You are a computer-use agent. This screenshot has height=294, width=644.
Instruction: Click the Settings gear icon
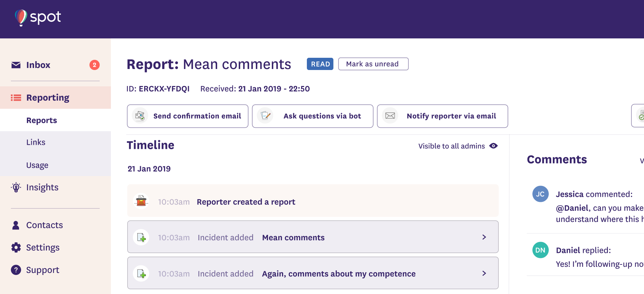pyautogui.click(x=16, y=247)
